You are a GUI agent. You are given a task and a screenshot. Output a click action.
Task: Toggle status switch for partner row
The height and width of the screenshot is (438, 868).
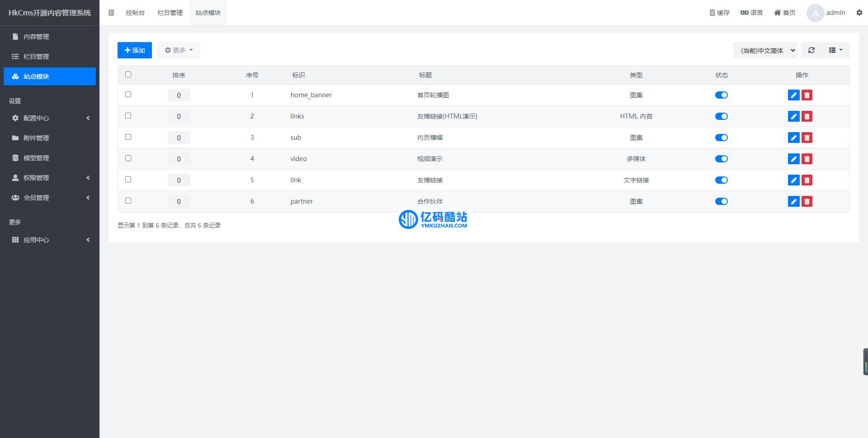pos(721,201)
